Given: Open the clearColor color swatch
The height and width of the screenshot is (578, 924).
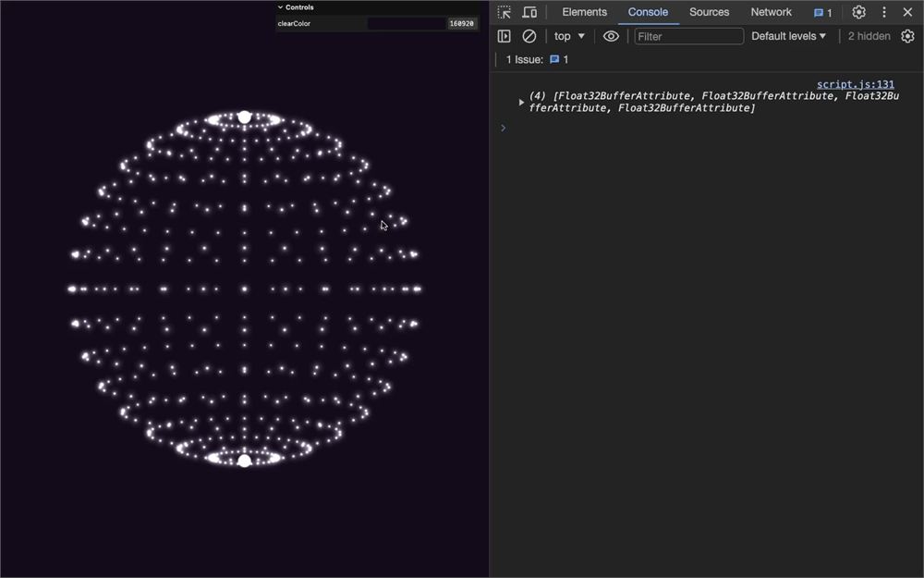Looking at the screenshot, I should pos(407,24).
